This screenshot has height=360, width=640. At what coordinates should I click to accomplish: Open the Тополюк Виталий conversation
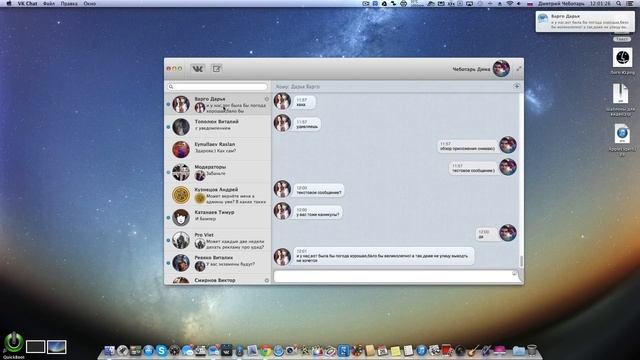[x=218, y=127]
